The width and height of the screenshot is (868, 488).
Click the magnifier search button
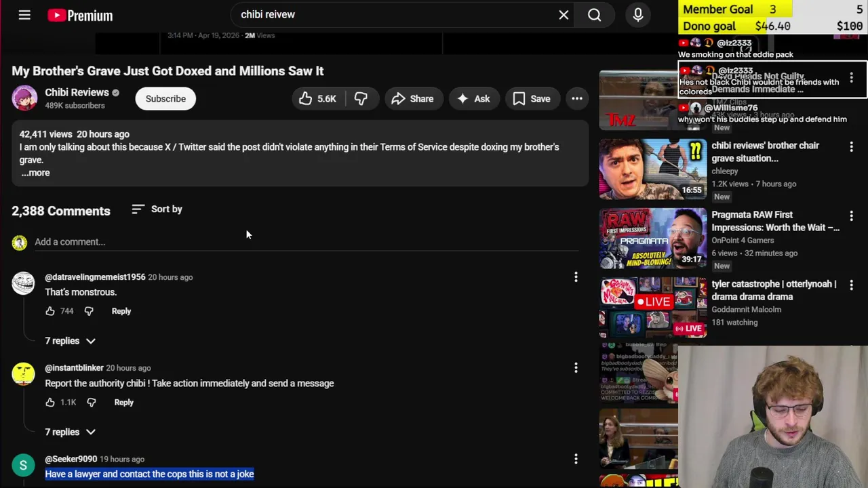pyautogui.click(x=594, y=15)
